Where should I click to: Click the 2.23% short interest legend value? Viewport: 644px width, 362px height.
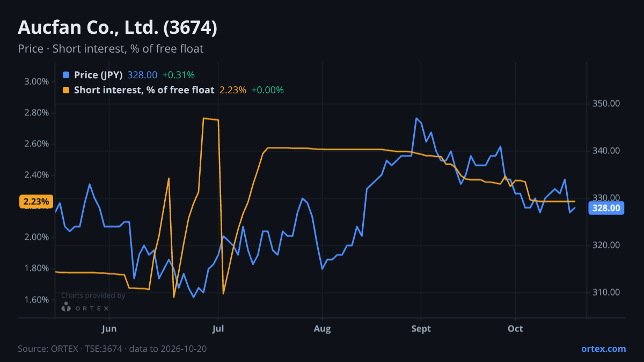coord(233,90)
